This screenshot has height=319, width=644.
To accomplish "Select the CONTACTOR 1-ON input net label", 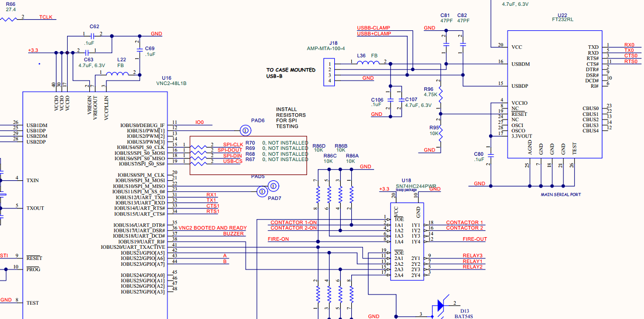I will 294,222.
